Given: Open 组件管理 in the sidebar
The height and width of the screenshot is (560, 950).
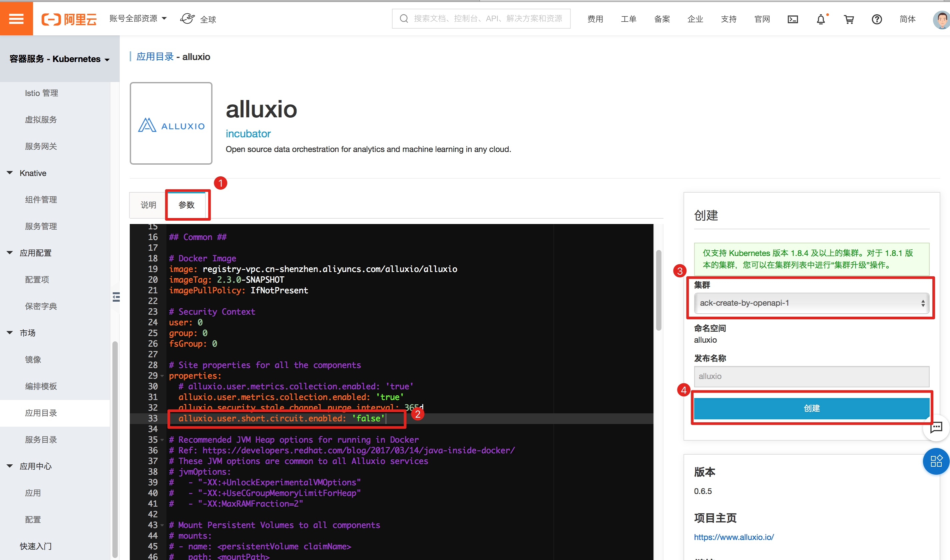Looking at the screenshot, I should point(41,200).
